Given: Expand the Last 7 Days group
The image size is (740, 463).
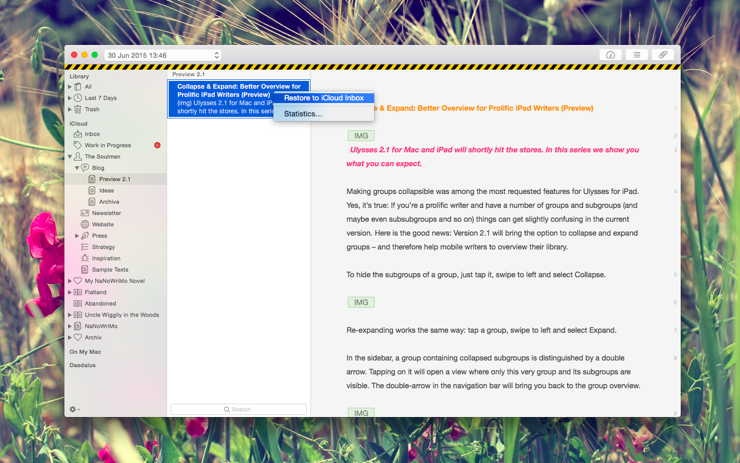Looking at the screenshot, I should 70,98.
